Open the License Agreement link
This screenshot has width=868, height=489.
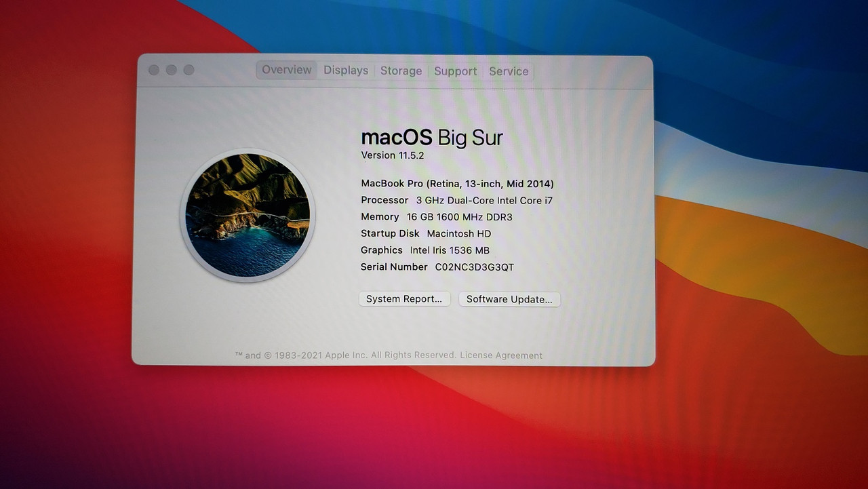pos(501,355)
